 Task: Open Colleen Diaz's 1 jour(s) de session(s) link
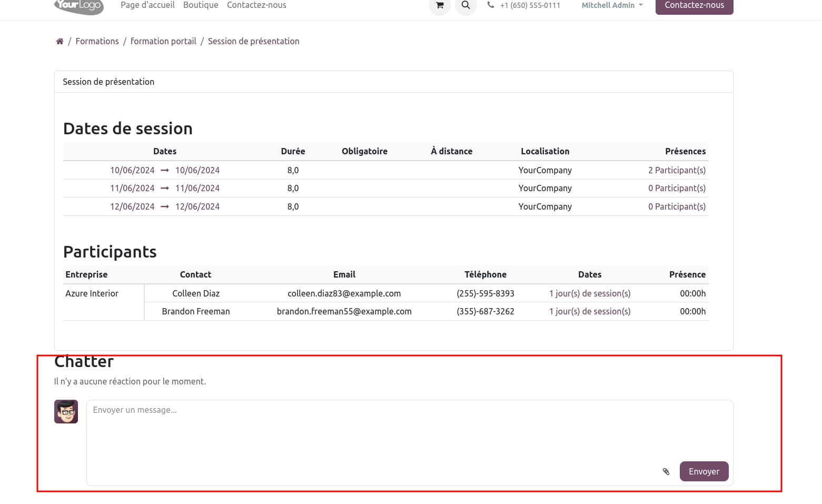click(x=590, y=293)
